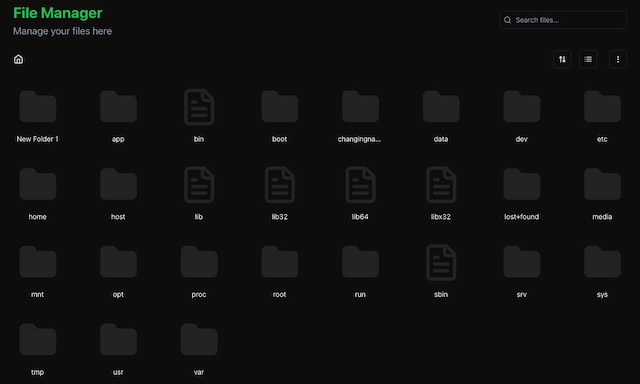This screenshot has height=384, width=640.
Task: Open the lost+found folder
Action: [x=522, y=184]
